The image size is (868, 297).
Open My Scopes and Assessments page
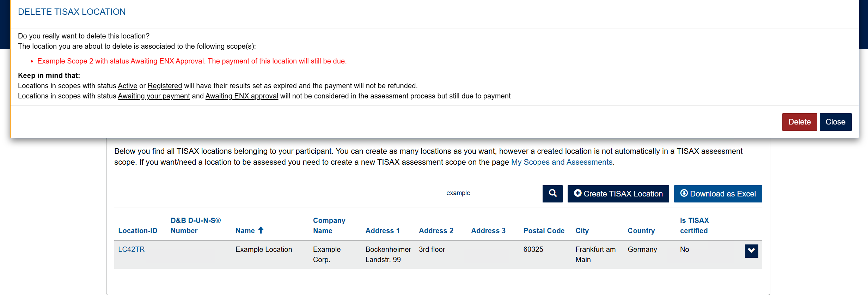tap(562, 162)
